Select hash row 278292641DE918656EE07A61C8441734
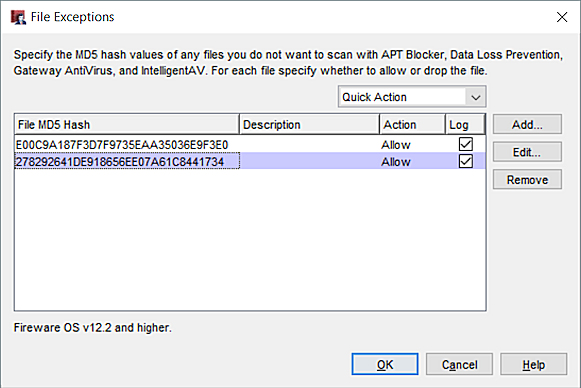581x388 pixels. click(250, 161)
